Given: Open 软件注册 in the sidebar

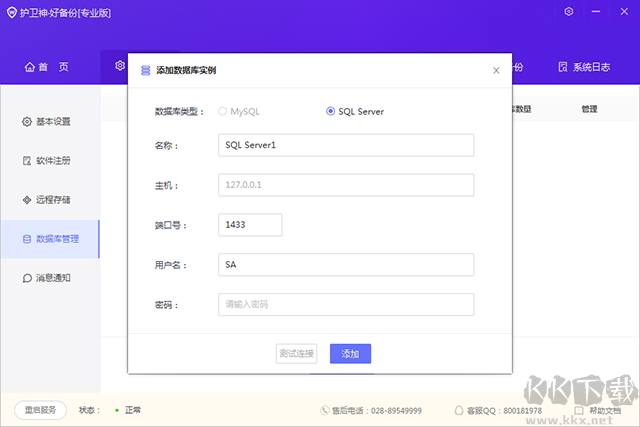Looking at the screenshot, I should (x=50, y=161).
